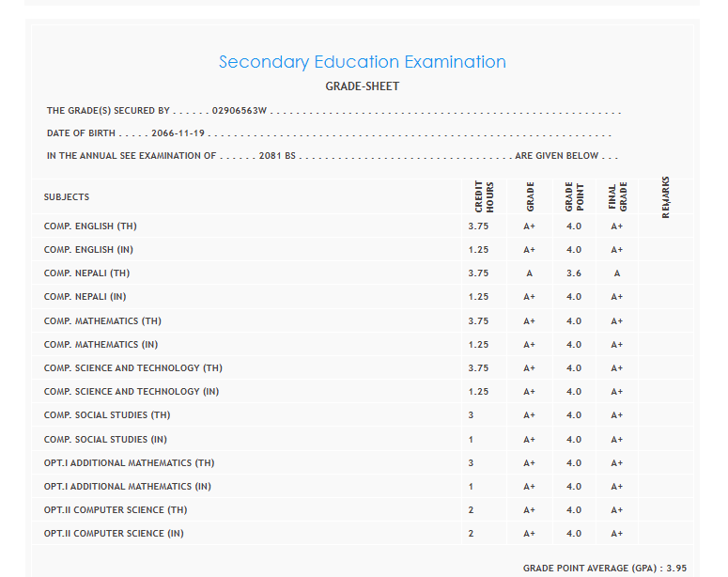This screenshot has width=728, height=577.
Task: Click the Grade Point Average 3.95 text
Action: pyautogui.click(x=605, y=569)
